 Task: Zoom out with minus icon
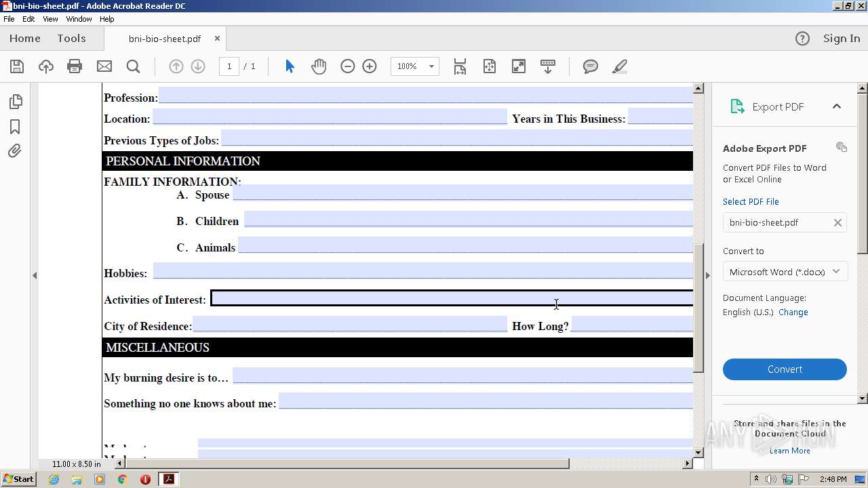point(347,66)
